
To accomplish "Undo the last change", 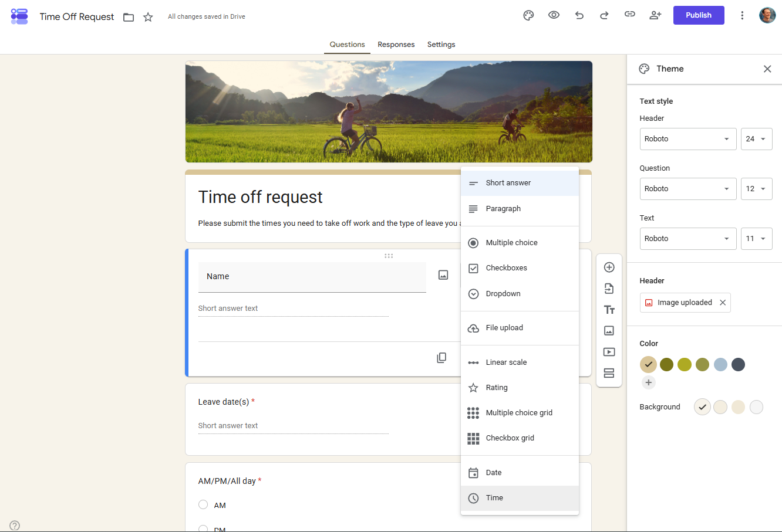I will tap(579, 15).
